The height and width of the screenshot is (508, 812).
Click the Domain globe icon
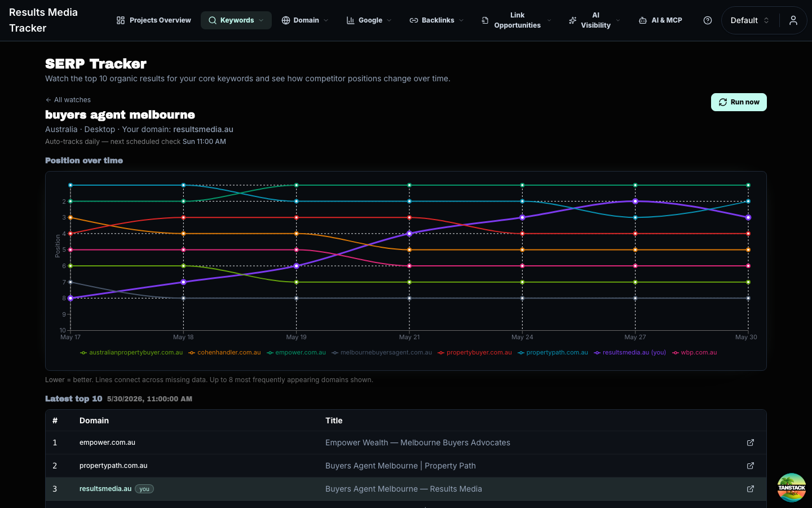(x=286, y=20)
